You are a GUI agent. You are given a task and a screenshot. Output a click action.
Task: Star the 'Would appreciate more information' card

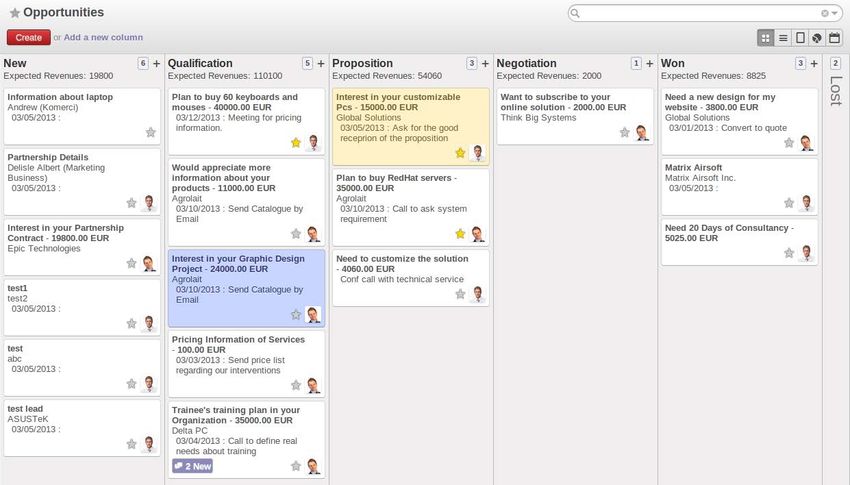295,234
